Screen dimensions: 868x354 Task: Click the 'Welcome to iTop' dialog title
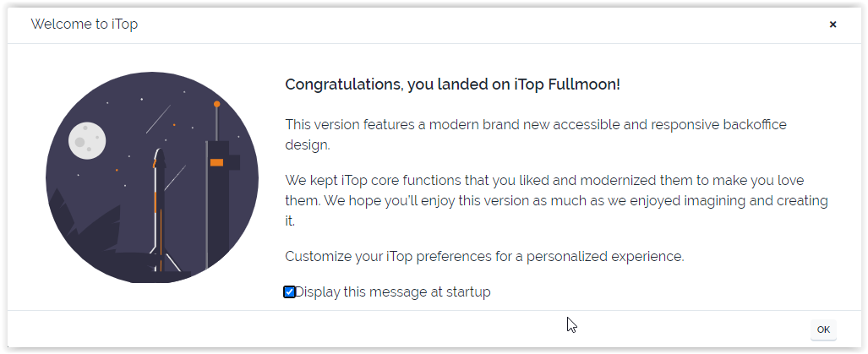pos(84,25)
